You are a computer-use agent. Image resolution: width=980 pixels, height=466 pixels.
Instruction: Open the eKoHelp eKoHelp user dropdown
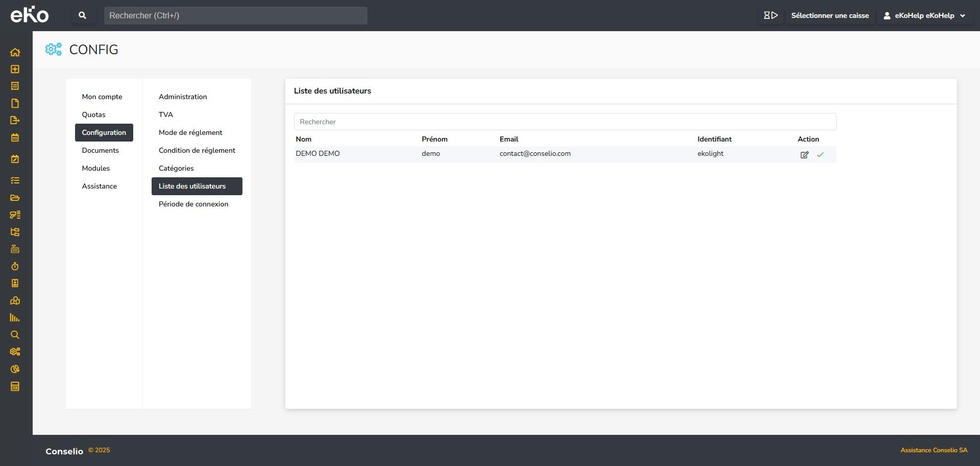coord(924,15)
